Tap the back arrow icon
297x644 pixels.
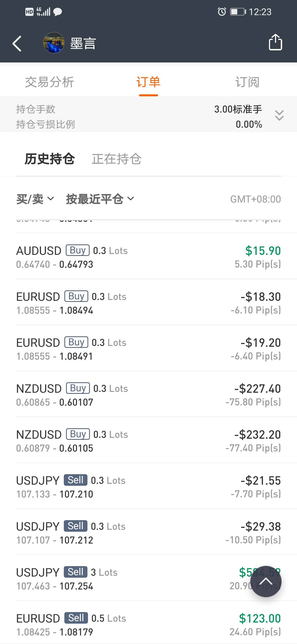pyautogui.click(x=17, y=43)
